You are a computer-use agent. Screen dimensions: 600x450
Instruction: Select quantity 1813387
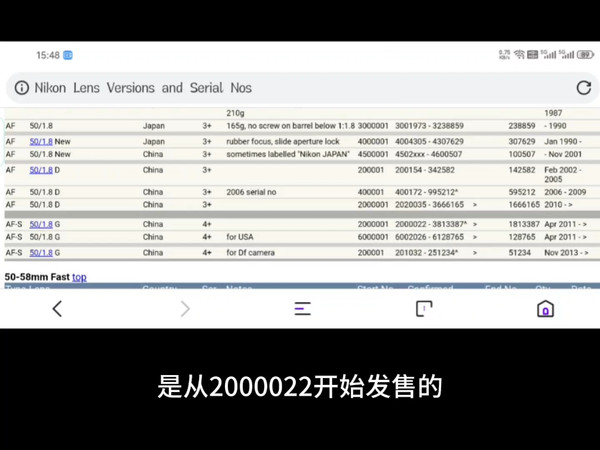(x=524, y=224)
